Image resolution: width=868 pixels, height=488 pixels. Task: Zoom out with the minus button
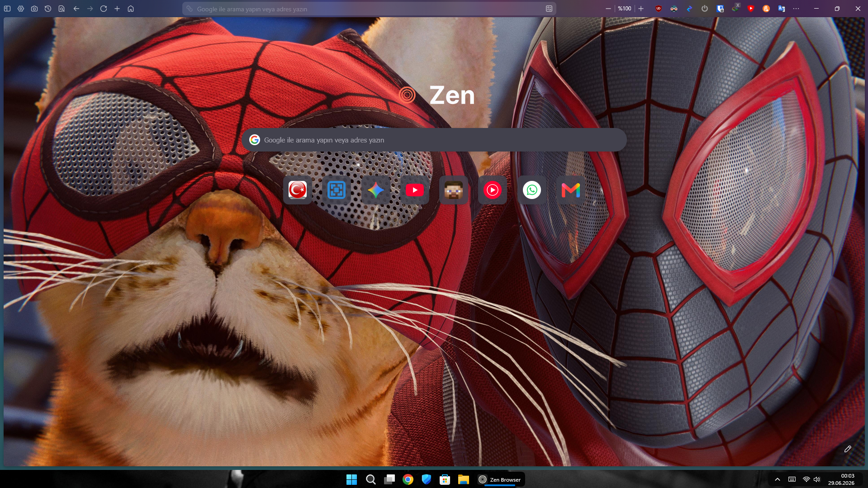point(608,9)
